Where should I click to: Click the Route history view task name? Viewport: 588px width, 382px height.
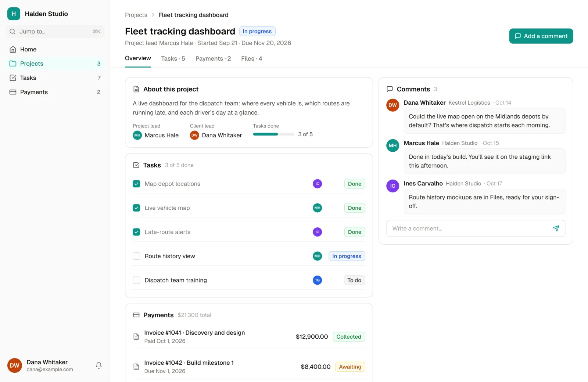click(x=170, y=256)
